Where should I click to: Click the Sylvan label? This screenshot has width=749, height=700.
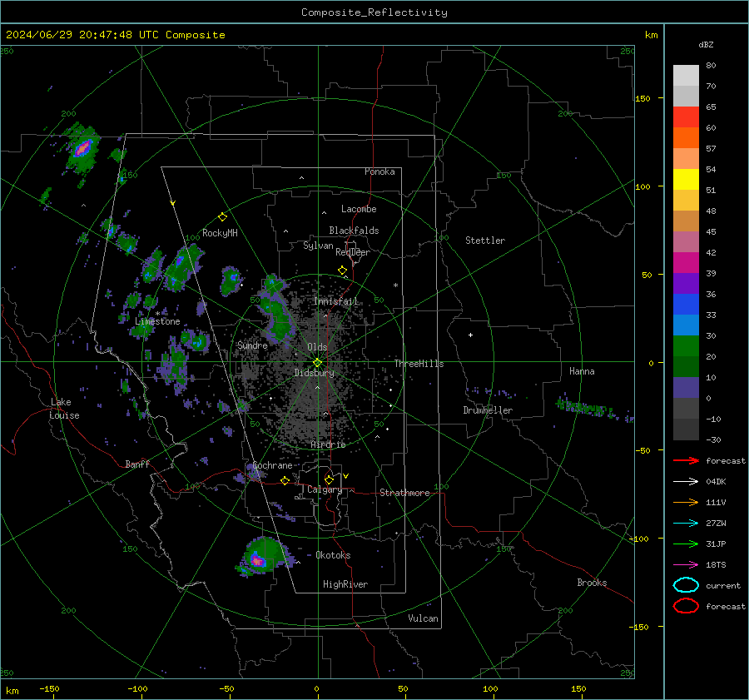click(x=318, y=246)
